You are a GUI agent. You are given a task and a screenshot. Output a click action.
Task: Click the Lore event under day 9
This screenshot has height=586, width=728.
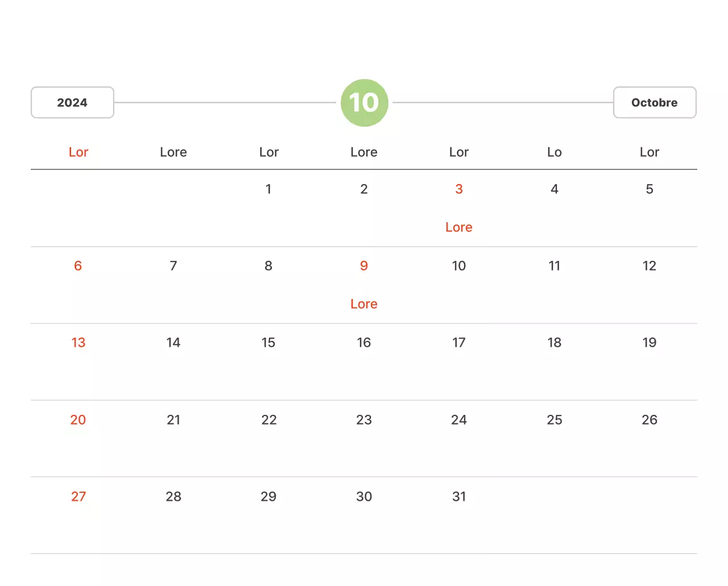point(364,304)
